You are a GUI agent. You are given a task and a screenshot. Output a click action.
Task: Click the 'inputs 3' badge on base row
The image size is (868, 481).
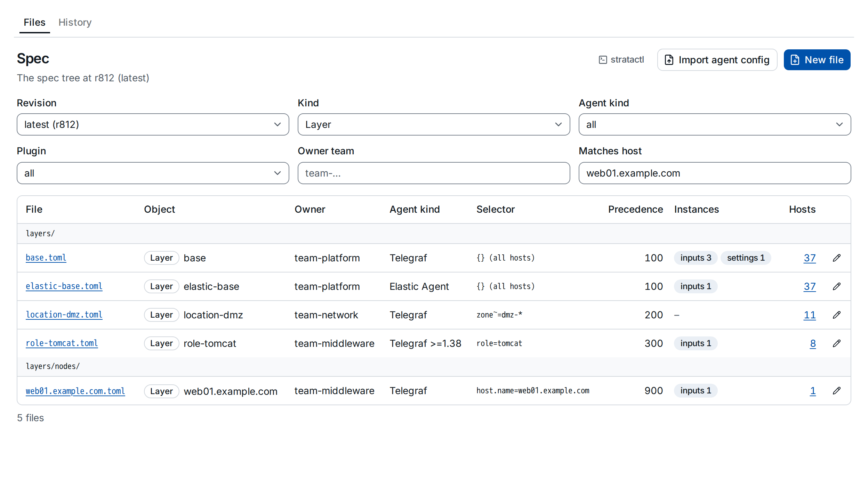click(696, 258)
